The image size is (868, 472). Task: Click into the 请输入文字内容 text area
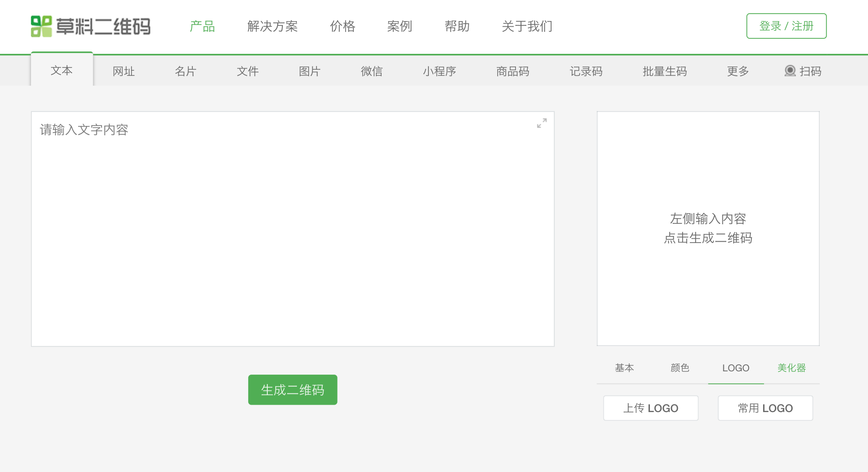[293, 229]
